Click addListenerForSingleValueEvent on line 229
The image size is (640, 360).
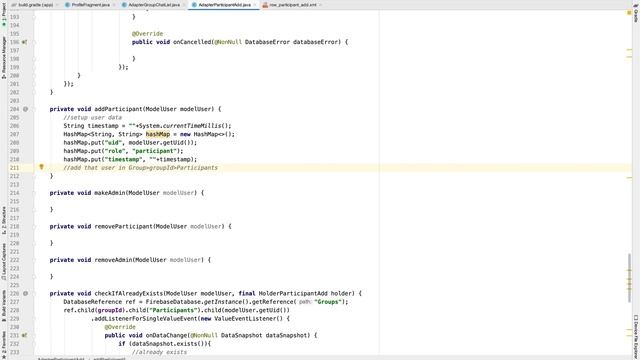coord(146,319)
